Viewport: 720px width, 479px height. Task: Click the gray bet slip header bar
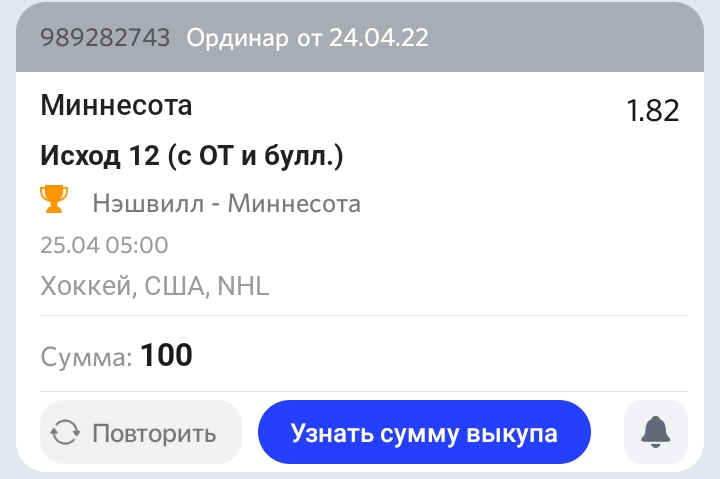coord(560,38)
